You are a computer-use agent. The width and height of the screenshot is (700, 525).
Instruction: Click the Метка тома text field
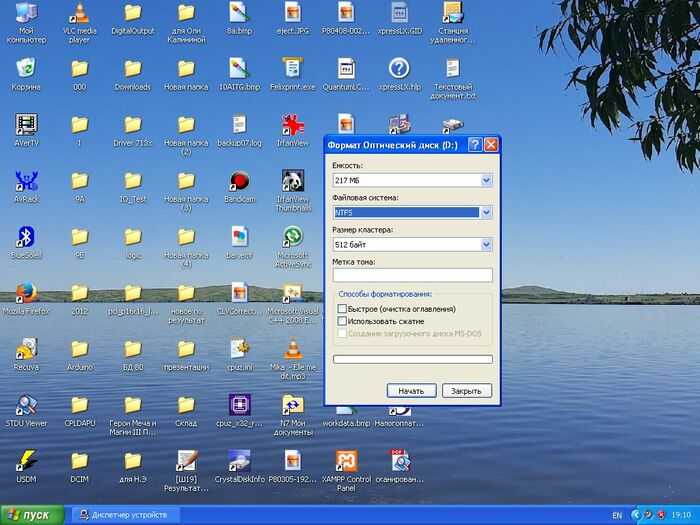coord(412,275)
